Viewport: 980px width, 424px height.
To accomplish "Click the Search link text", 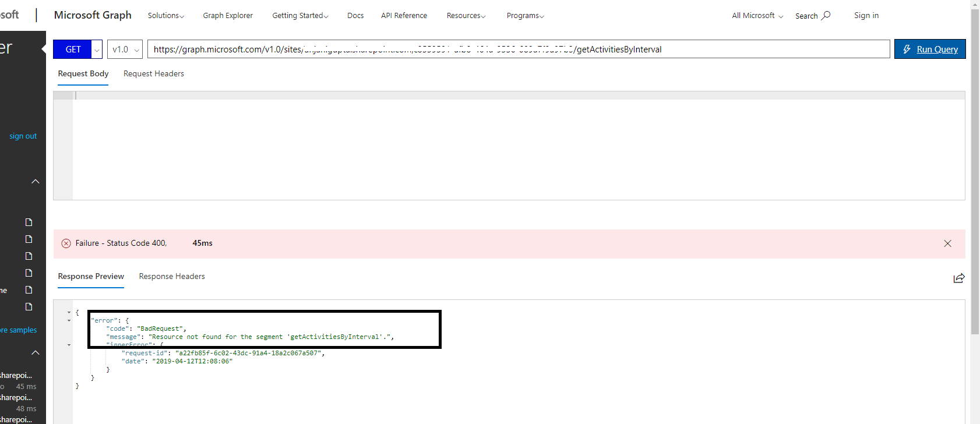I will pos(806,16).
